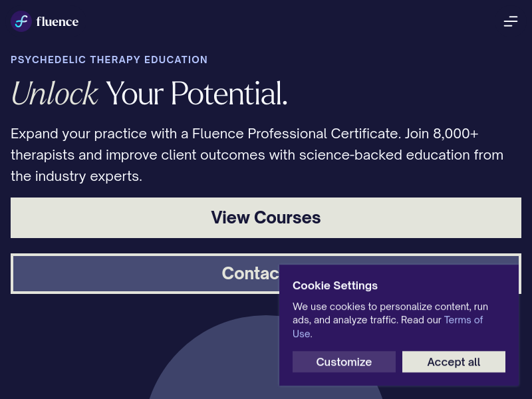Click the 'Use.' continuation of terms link
The image size is (532, 399).
pyautogui.click(x=303, y=334)
